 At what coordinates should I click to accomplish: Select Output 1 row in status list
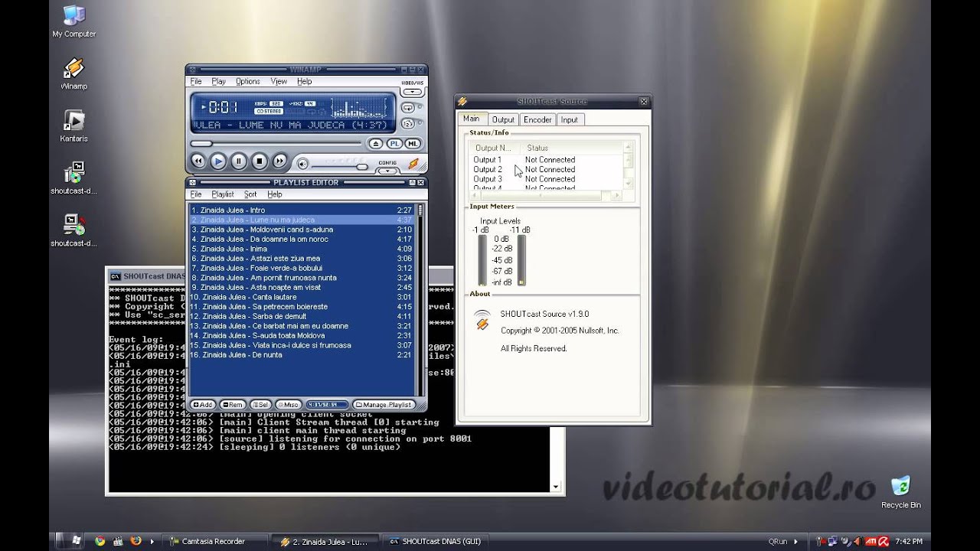point(546,160)
